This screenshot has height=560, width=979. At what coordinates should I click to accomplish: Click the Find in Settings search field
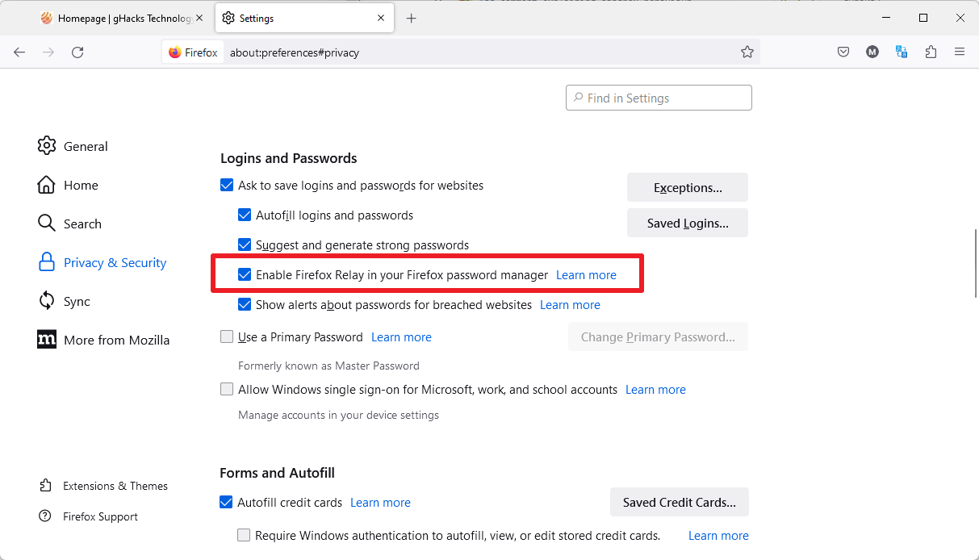click(659, 98)
